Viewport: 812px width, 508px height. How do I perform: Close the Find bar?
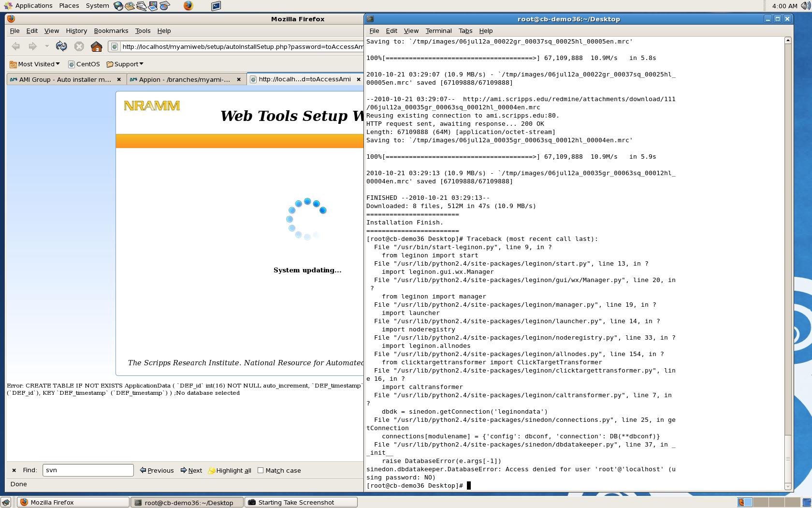14,470
